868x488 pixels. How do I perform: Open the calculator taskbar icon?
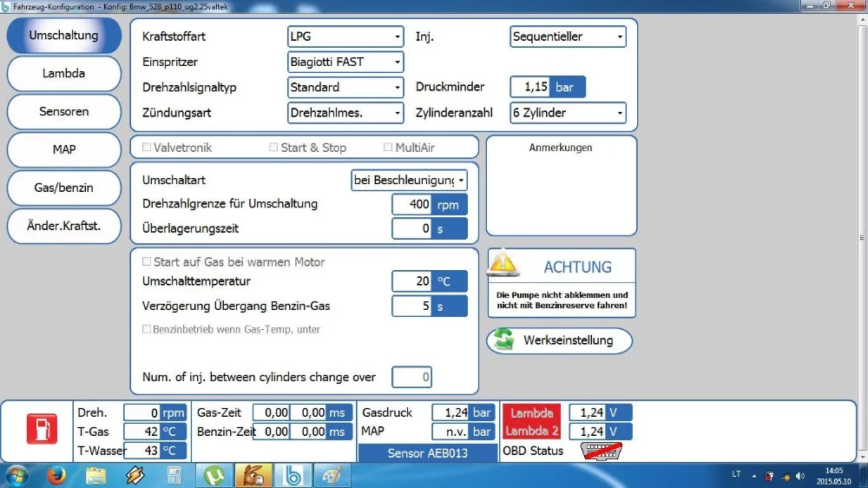tap(174, 476)
